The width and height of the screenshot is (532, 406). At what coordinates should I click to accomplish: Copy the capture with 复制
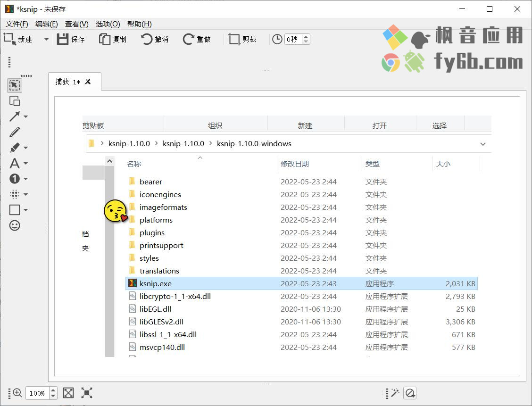[x=113, y=39]
